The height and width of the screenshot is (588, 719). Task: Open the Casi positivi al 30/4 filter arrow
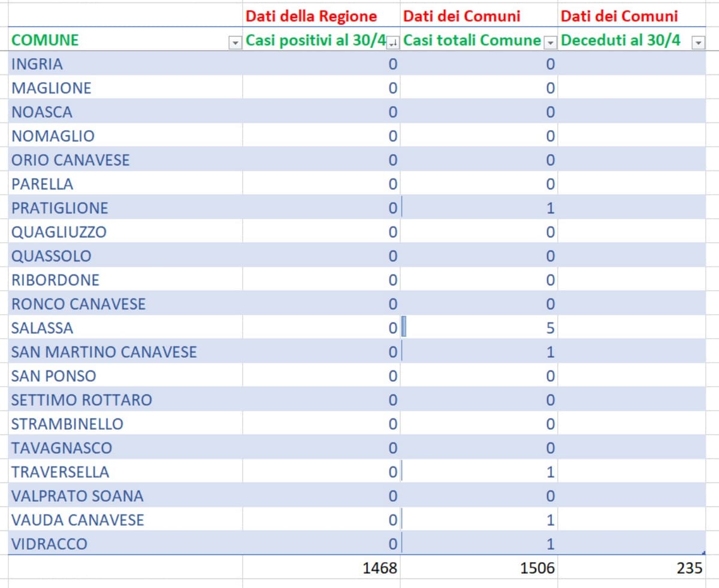(393, 43)
